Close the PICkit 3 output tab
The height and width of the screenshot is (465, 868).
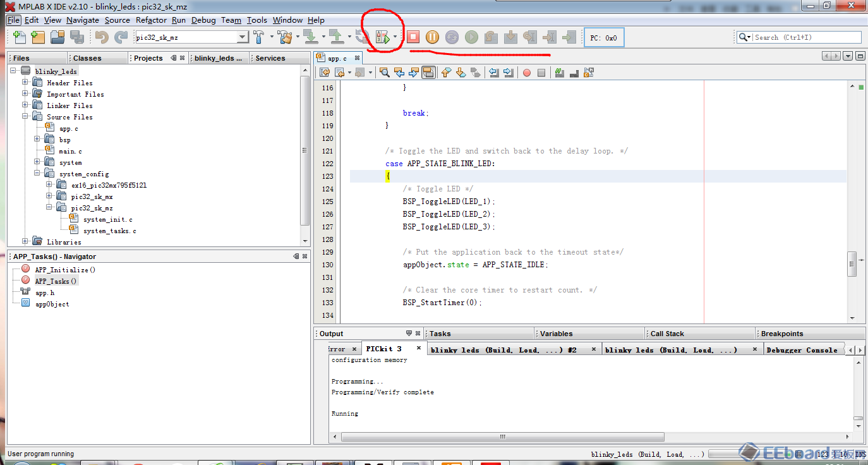click(418, 348)
